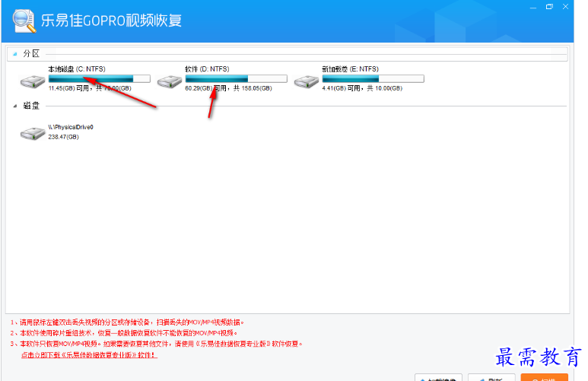The height and width of the screenshot is (381, 588).
Task: Collapse the 分区 section triangle
Action: click(x=15, y=54)
